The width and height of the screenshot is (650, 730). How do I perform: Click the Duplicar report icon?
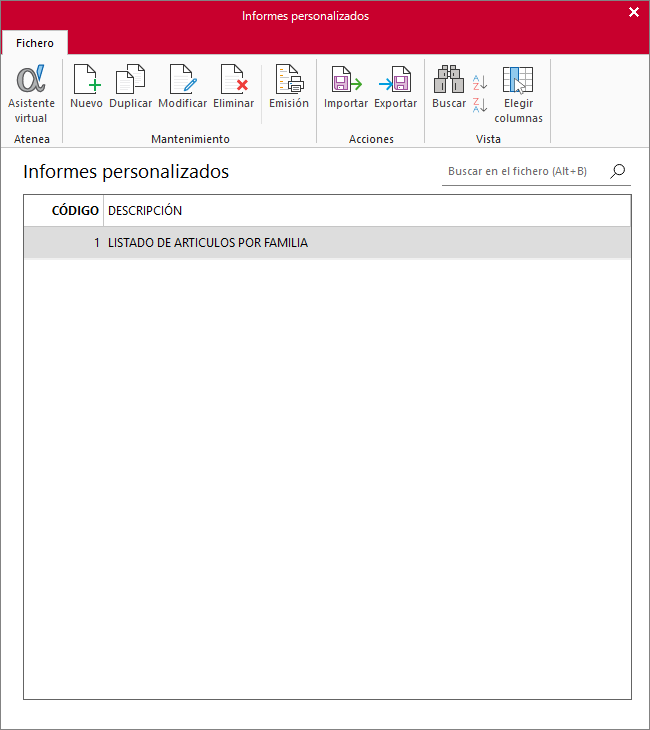tap(130, 87)
